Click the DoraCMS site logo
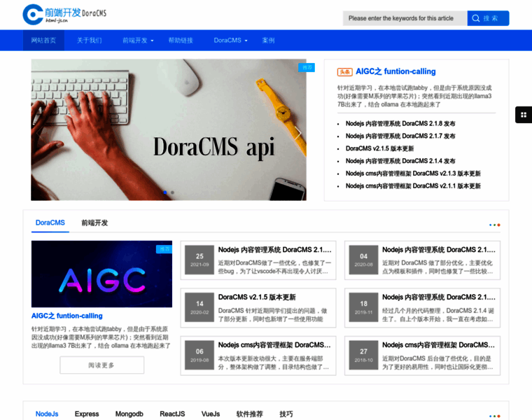 (x=64, y=14)
